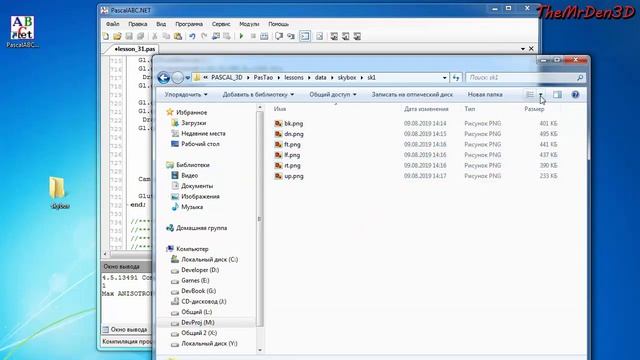The height and width of the screenshot is (360, 640).
Task: Open the editor tab list dropdown arrow
Action: point(523,49)
